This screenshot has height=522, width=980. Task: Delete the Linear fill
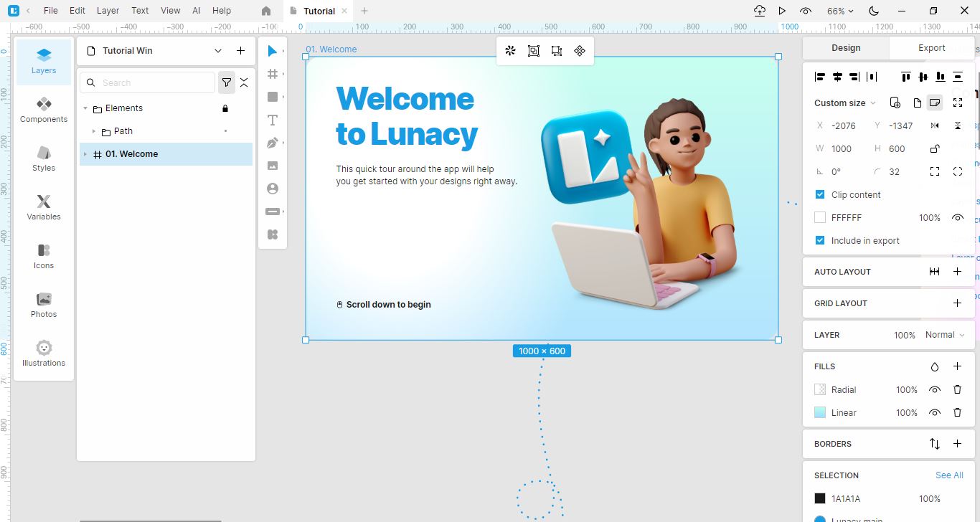[x=957, y=412]
